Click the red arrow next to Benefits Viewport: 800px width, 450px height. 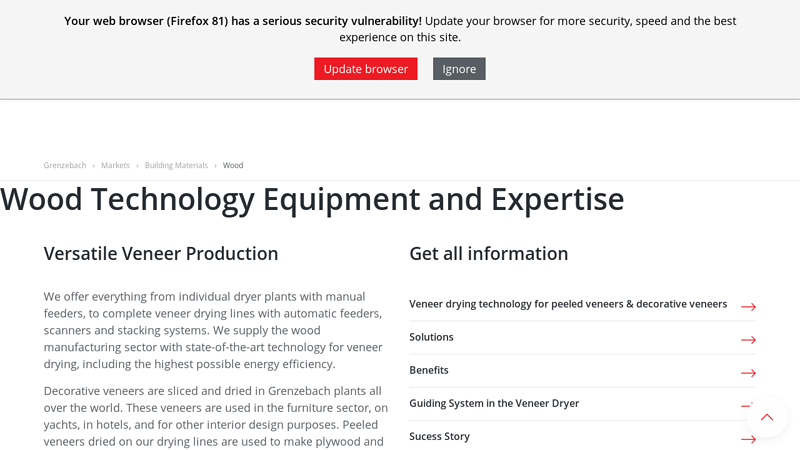pos(748,372)
